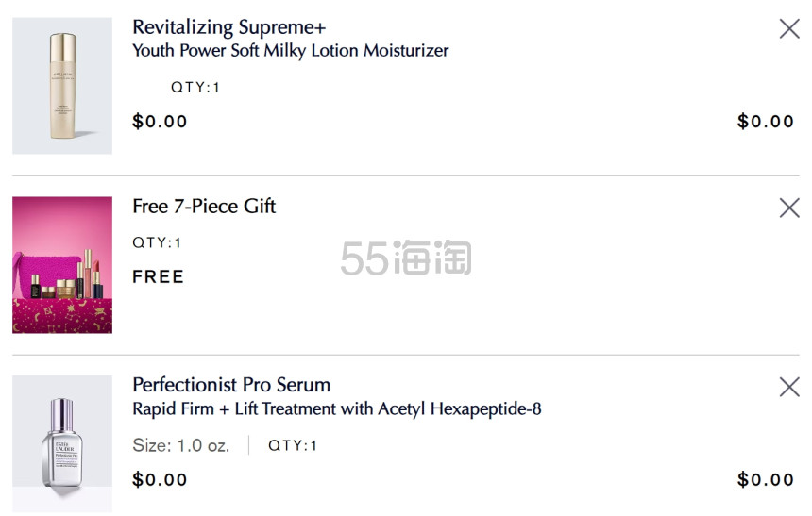Open the Perfectionist Pro Serum product title
Viewport: 812px width, 516px height.
click(231, 385)
